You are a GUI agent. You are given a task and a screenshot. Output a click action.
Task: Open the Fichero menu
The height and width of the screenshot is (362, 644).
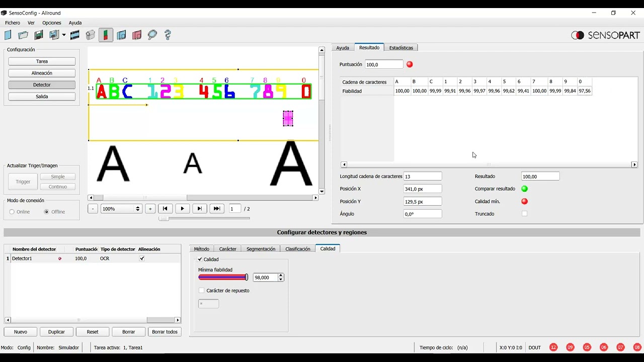click(x=13, y=23)
